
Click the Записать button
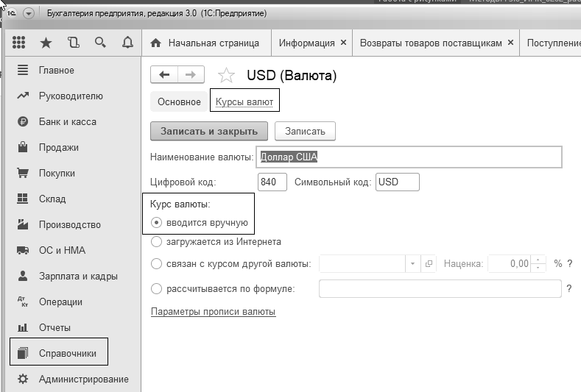click(x=305, y=131)
